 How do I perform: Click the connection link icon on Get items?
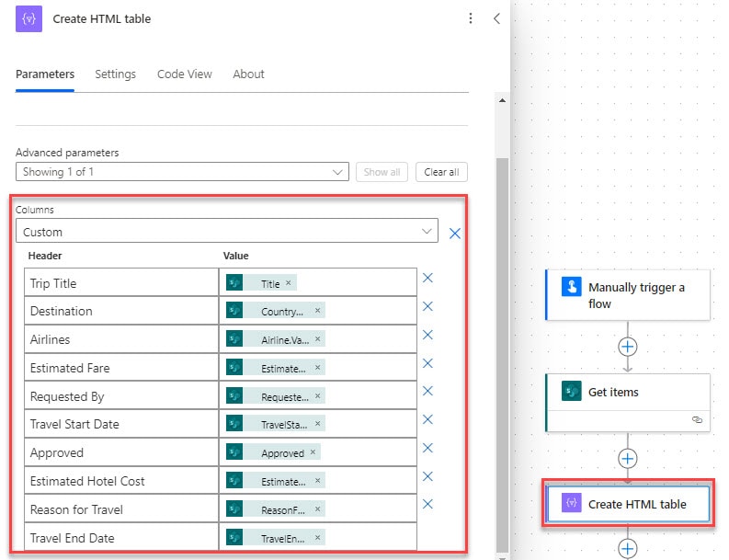click(x=697, y=419)
